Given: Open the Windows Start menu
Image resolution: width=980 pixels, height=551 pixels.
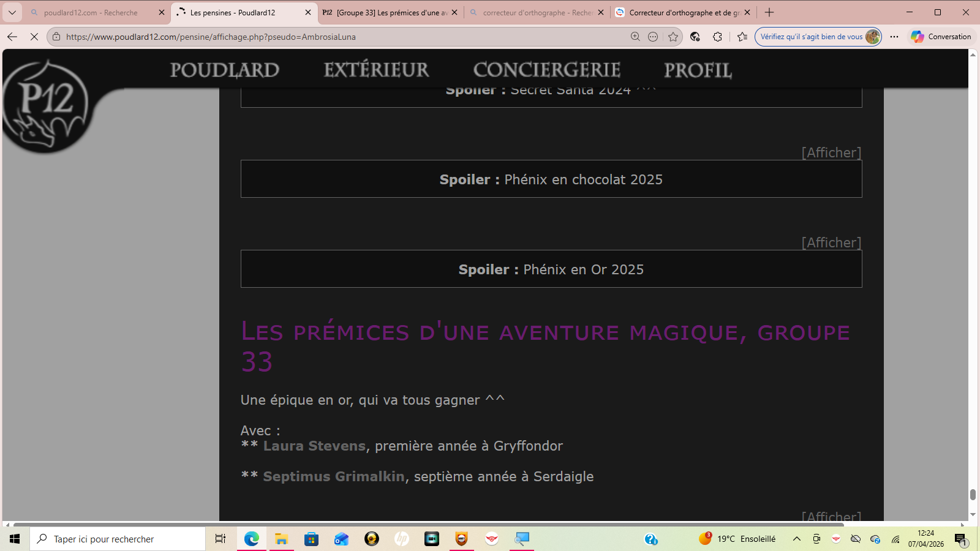Looking at the screenshot, I should coord(15,539).
